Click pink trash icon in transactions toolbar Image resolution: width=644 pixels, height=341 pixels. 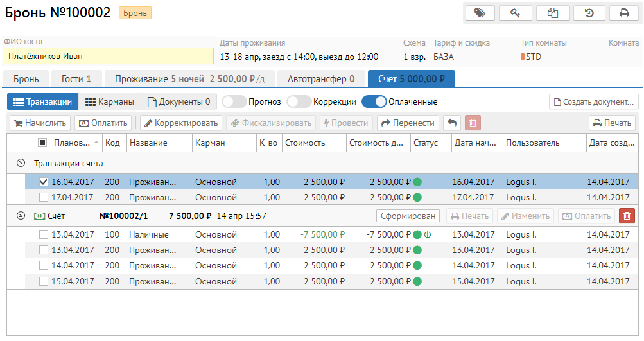(472, 123)
